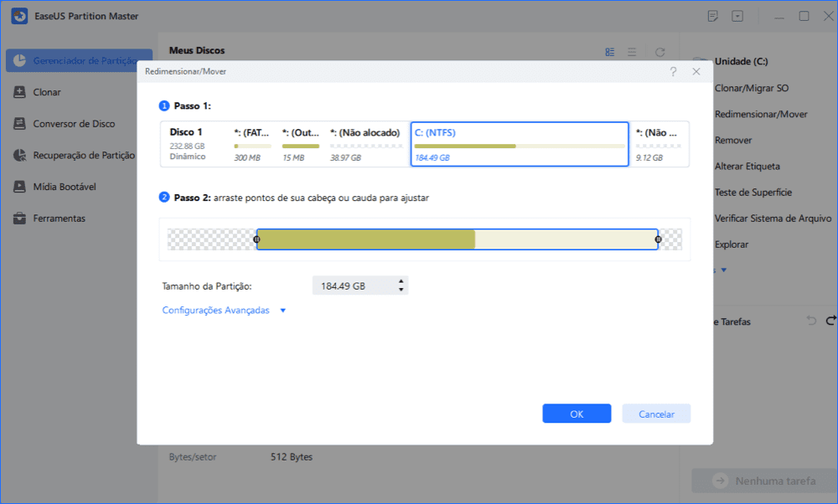The image size is (838, 504).
Task: Click Explorar in right panel
Action: coord(732,244)
